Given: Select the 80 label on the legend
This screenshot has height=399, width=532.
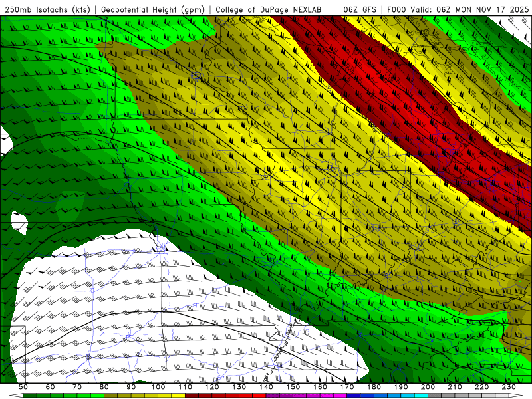Looking at the screenshot, I should pos(104,387).
